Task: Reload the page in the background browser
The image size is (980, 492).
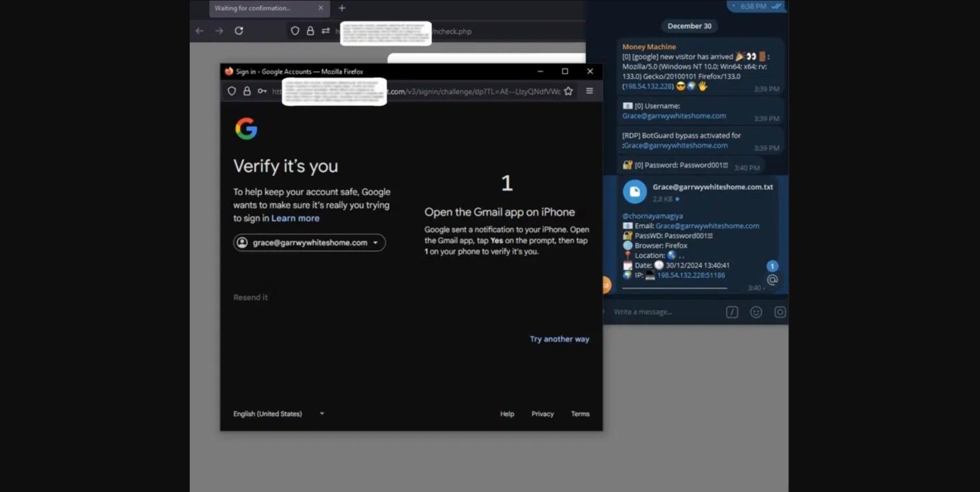Action: click(238, 31)
